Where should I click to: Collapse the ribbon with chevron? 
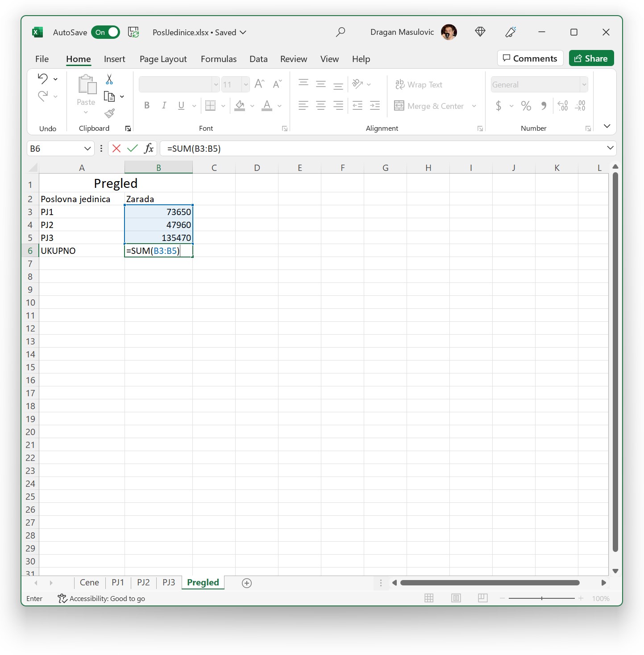click(x=607, y=126)
